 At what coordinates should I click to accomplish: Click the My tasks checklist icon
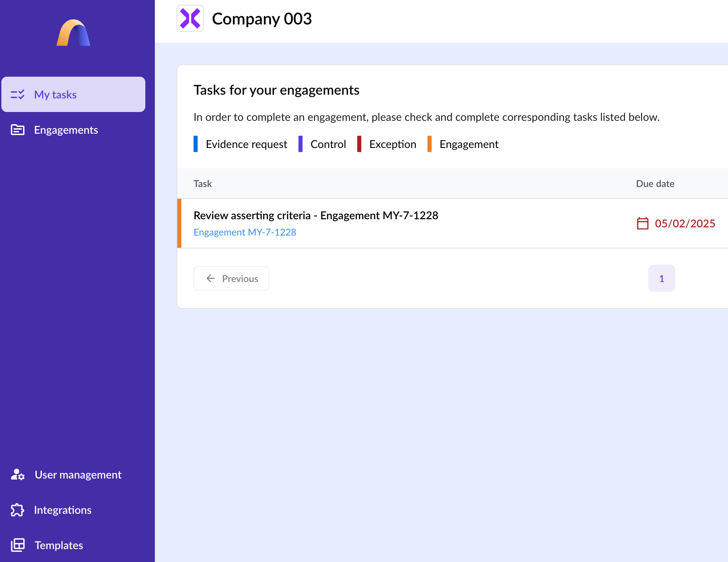[x=18, y=94]
